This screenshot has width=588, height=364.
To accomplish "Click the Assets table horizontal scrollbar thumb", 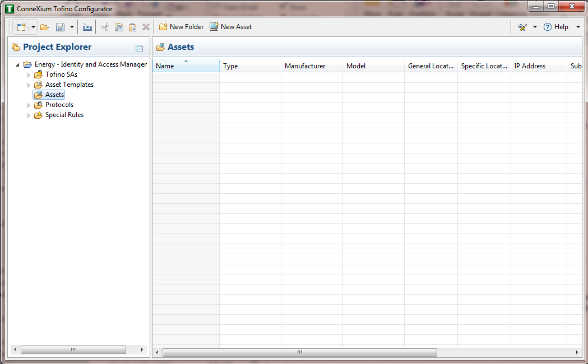I will point(300,352).
